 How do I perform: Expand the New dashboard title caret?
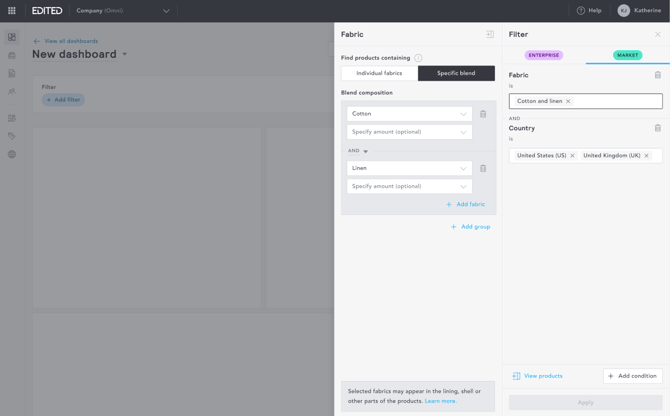tap(125, 54)
